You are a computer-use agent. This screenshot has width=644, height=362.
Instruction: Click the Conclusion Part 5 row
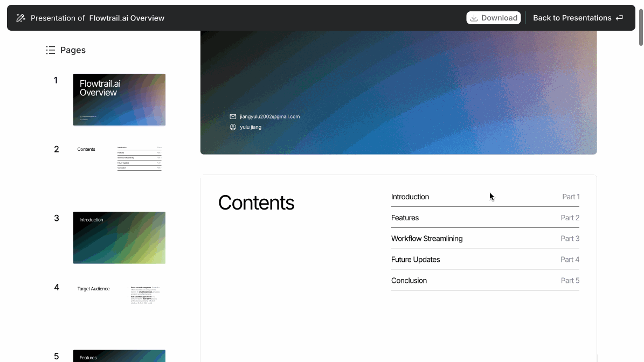click(485, 280)
